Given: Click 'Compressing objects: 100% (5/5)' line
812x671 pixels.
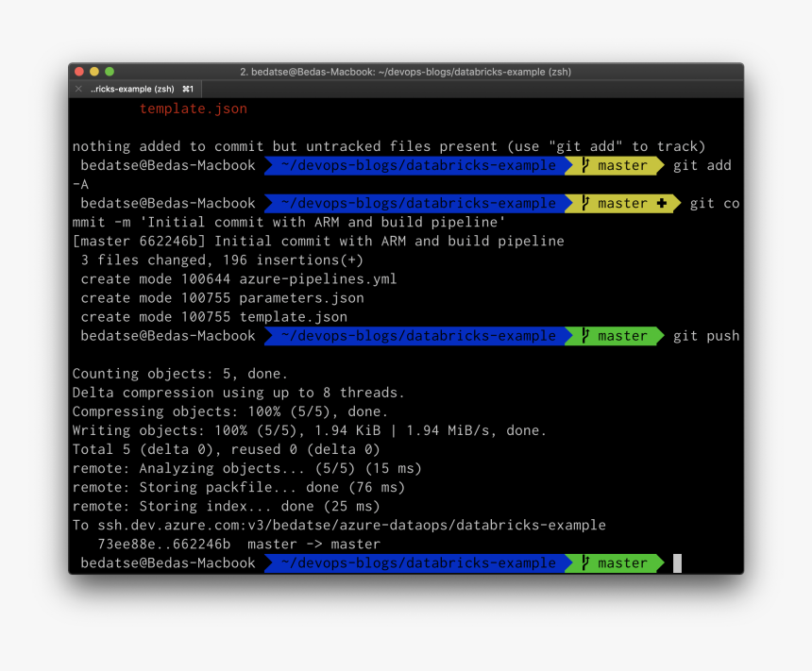Looking at the screenshot, I should tap(230, 411).
